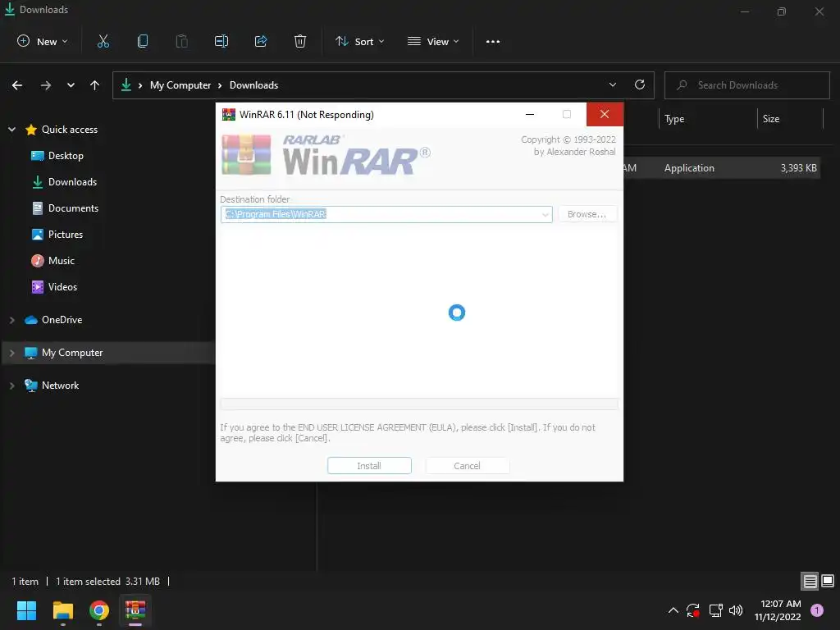Open the View dropdown menu
The width and height of the screenshot is (840, 630).
point(433,41)
